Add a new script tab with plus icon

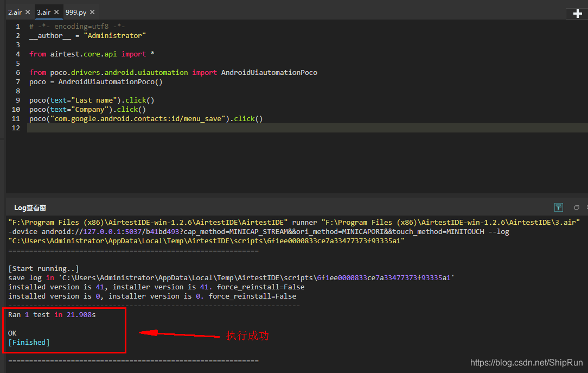click(x=578, y=14)
